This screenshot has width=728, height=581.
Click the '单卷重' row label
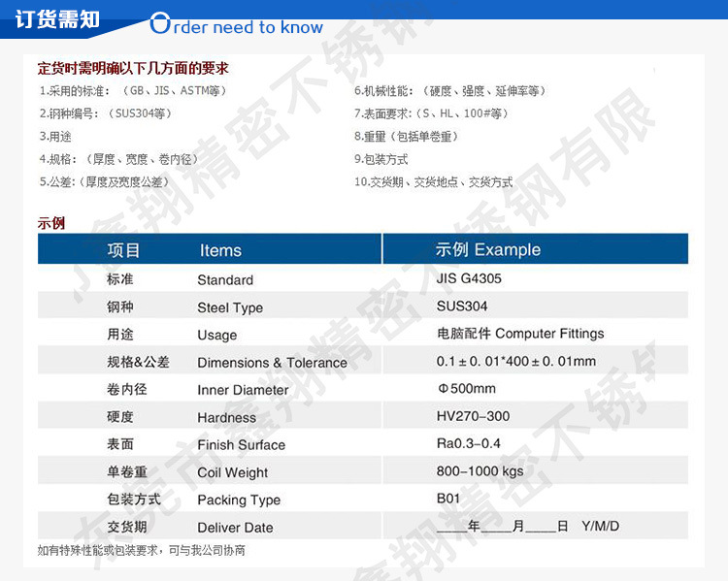click(127, 472)
